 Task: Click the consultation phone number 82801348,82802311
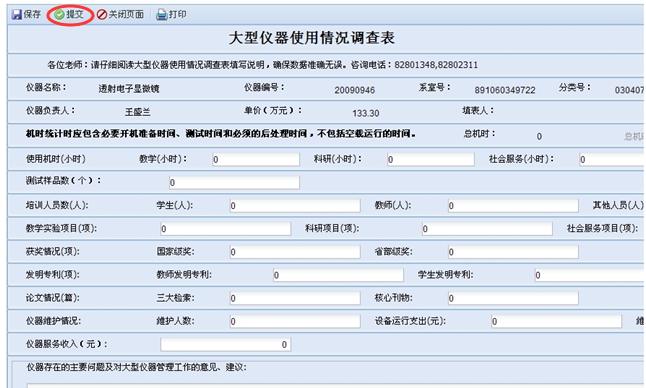(x=436, y=65)
